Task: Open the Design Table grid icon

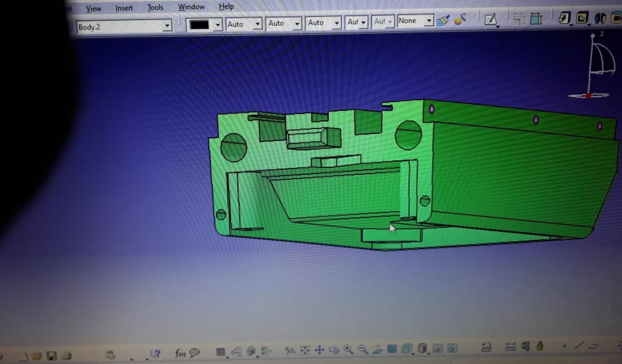Action: (220, 352)
